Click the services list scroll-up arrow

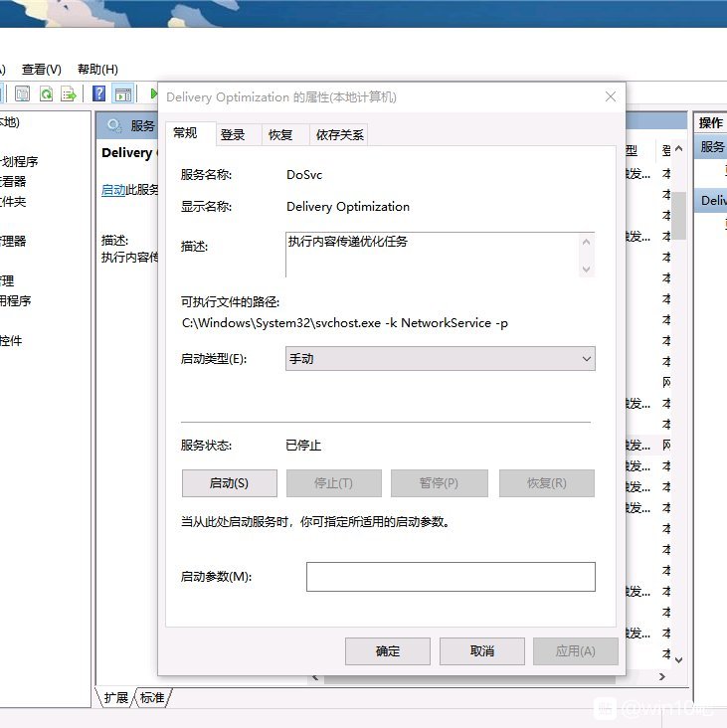[678, 148]
